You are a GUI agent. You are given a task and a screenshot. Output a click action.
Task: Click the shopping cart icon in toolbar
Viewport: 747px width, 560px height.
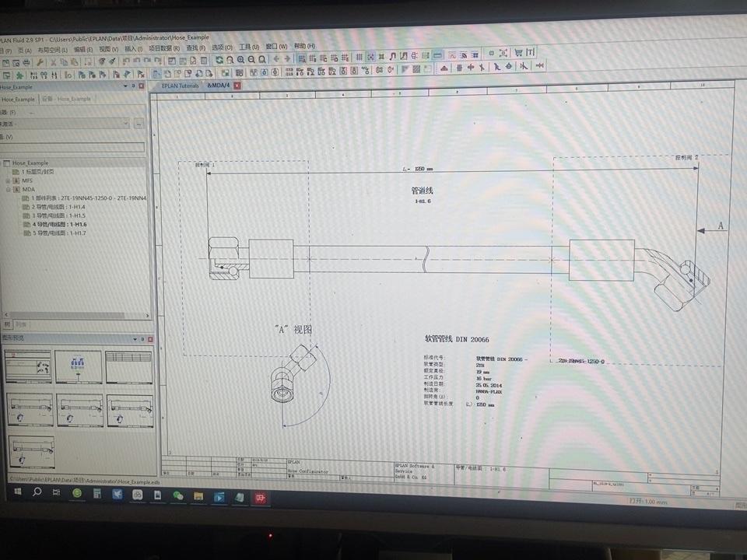click(519, 52)
